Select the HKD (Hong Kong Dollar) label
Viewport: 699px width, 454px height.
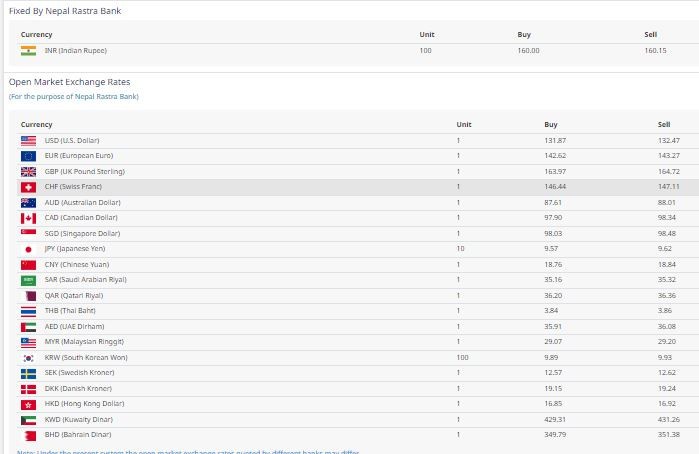pos(84,404)
